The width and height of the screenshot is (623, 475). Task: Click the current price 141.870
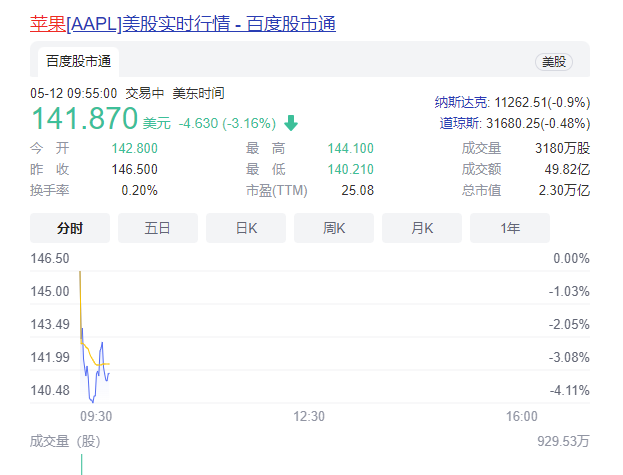pyautogui.click(x=85, y=118)
